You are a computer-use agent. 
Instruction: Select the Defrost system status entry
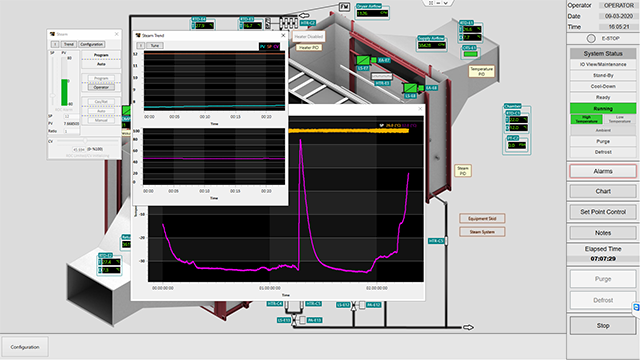(603, 152)
